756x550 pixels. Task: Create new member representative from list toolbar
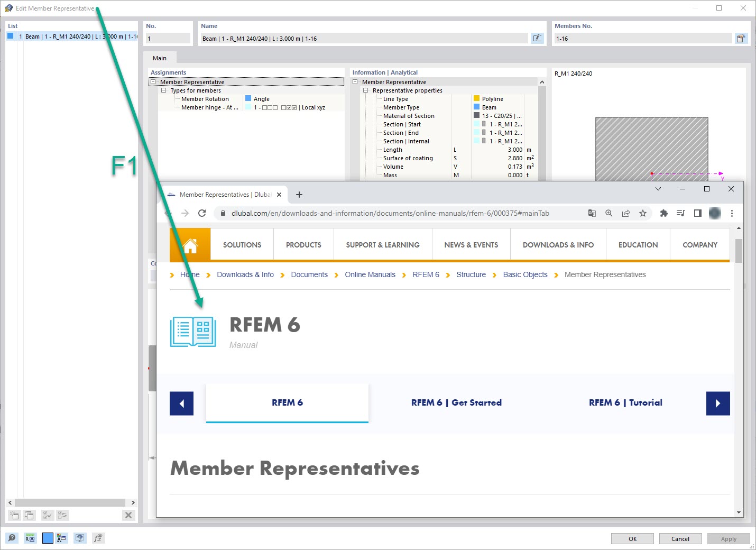coord(14,515)
